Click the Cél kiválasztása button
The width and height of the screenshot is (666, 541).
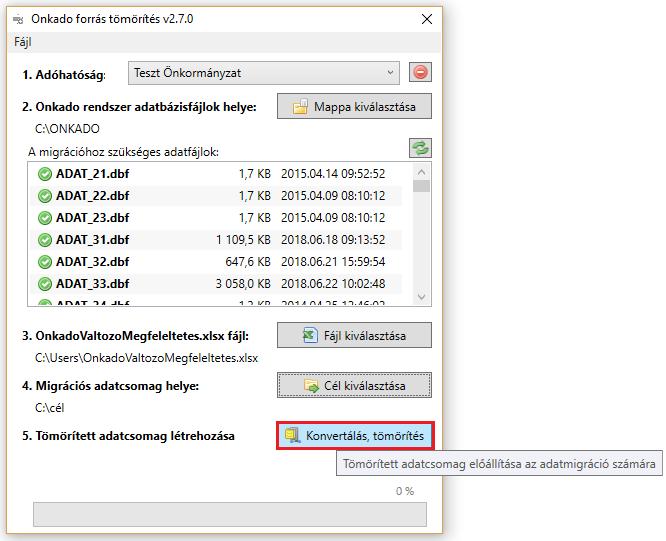coord(354,386)
